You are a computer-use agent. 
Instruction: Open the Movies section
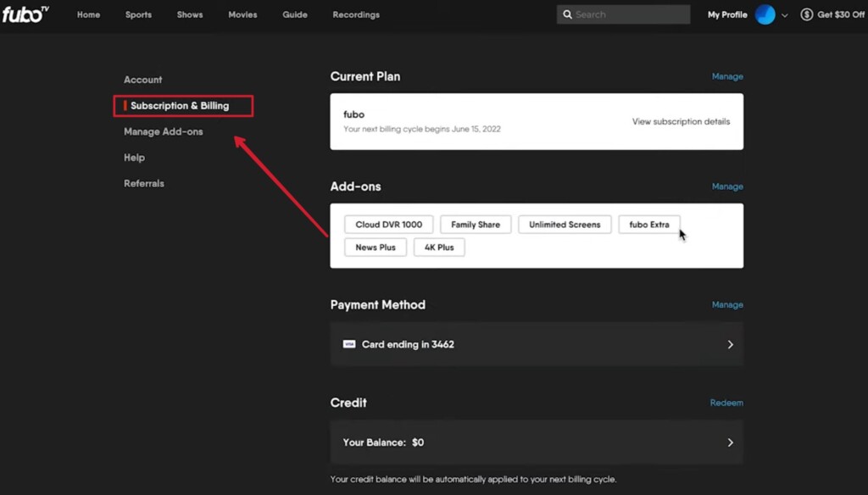(242, 14)
